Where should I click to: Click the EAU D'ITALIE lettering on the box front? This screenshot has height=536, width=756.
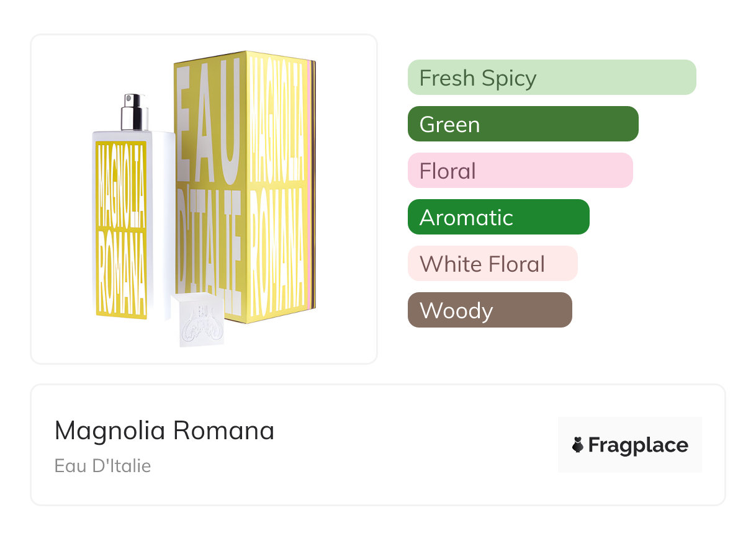[209, 186]
